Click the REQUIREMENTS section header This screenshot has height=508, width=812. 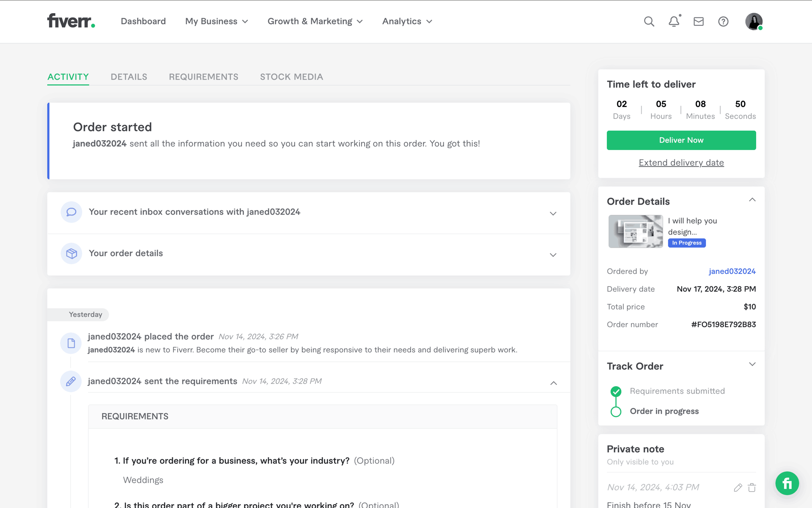(x=135, y=417)
